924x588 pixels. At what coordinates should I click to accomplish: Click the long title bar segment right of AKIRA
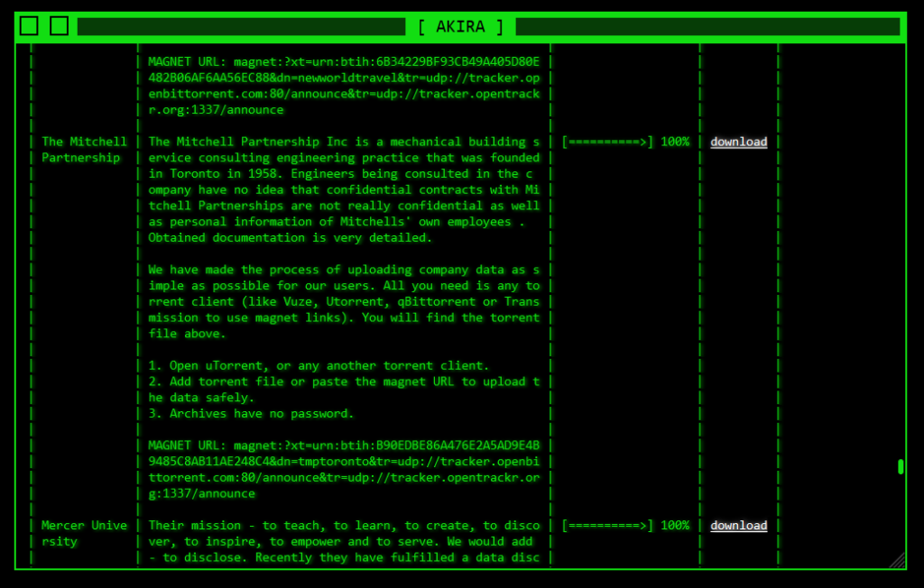[709, 27]
